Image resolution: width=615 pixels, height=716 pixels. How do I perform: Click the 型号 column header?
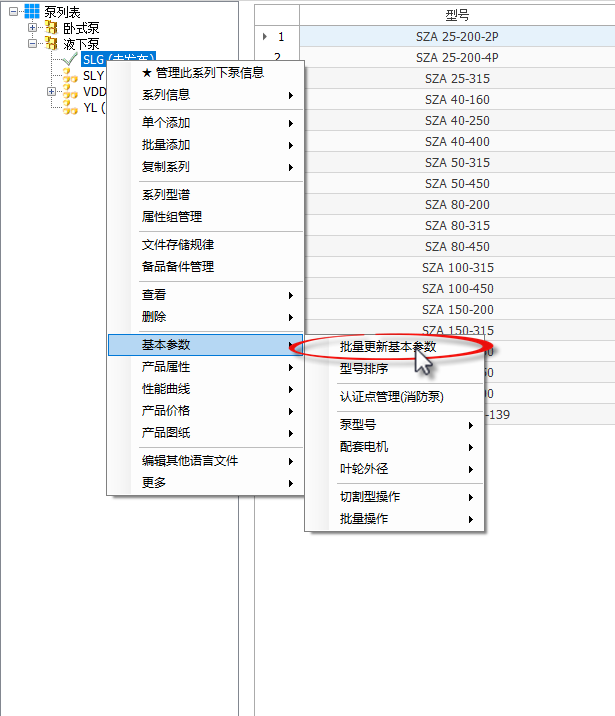(x=457, y=15)
